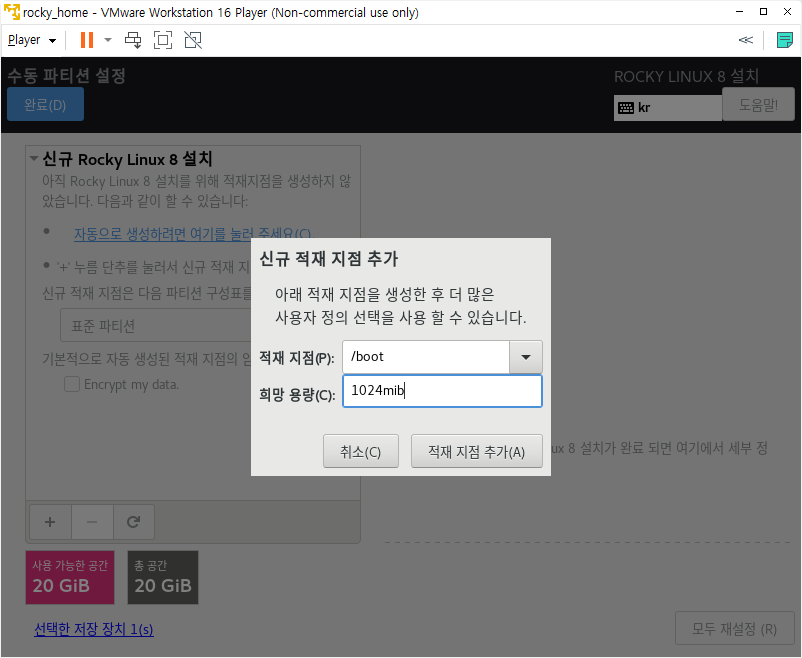This screenshot has height=658, width=802.
Task: Click the 희망 용량(C) input field
Action: click(442, 391)
